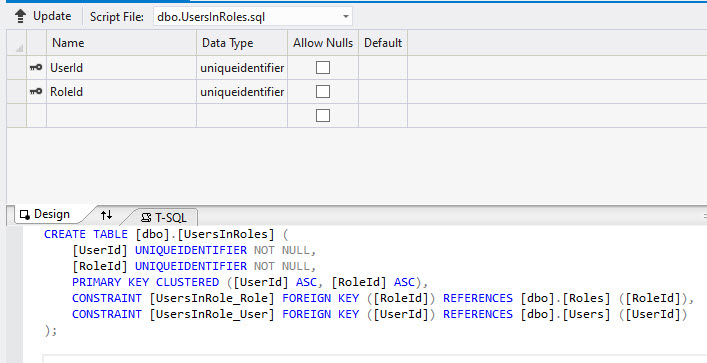Viewport: 707px width, 363px height.
Task: Open the Script File dropdown
Action: coord(346,17)
